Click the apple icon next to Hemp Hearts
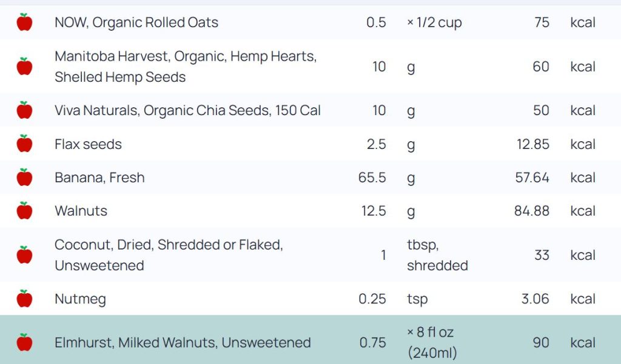This screenshot has height=364, width=621. (x=24, y=67)
